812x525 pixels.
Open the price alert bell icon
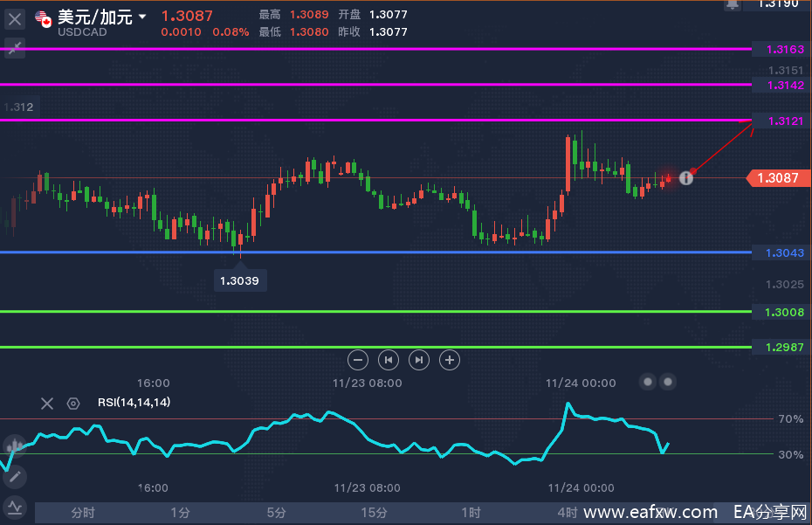pyautogui.click(x=732, y=4)
